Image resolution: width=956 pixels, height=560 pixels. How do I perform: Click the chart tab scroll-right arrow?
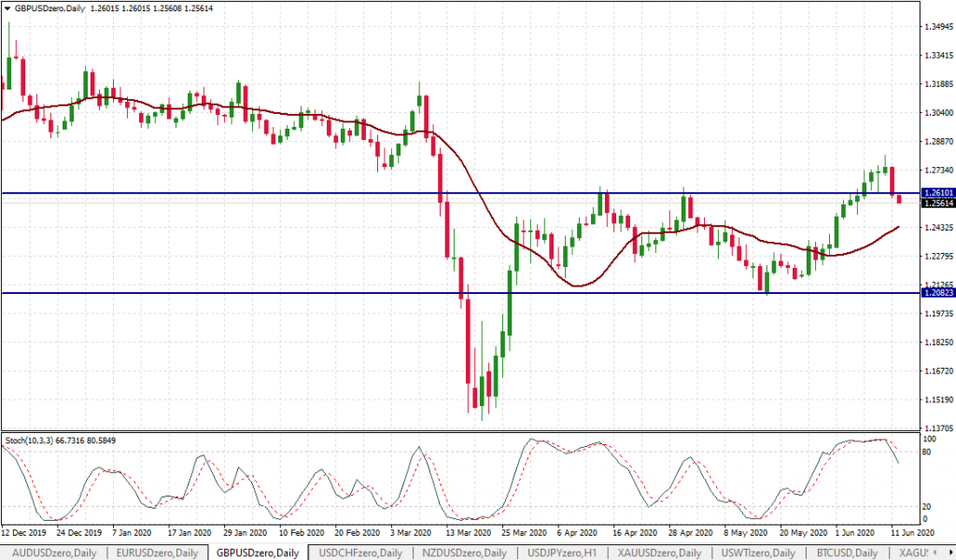tap(950, 553)
